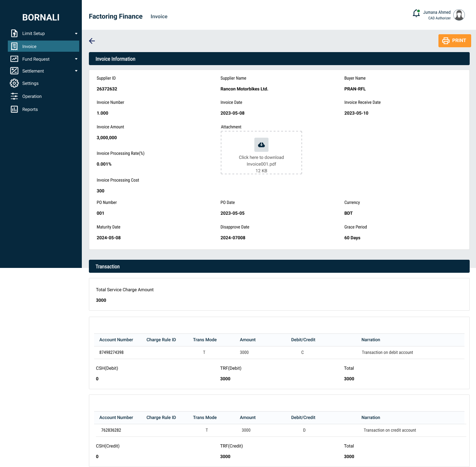Open the Settlement menu item
Screen dimensions: 476x467
(44, 71)
